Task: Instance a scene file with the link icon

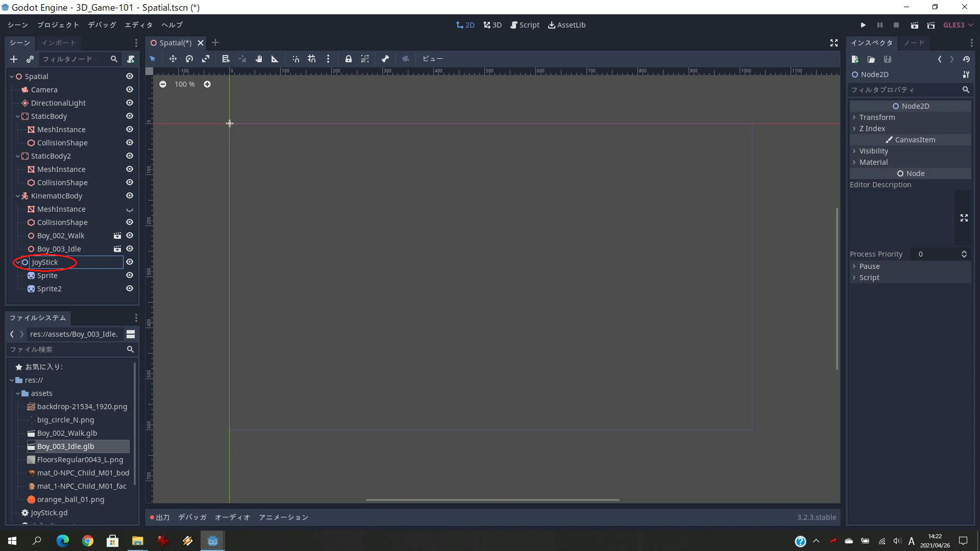Action: pyautogui.click(x=30, y=59)
